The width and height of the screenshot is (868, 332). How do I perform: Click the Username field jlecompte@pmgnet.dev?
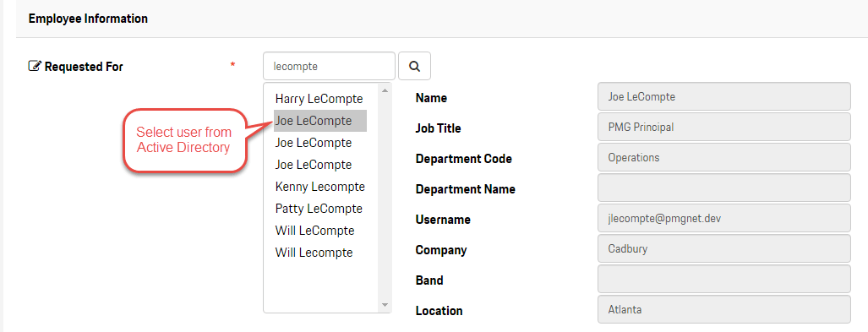[x=724, y=218]
